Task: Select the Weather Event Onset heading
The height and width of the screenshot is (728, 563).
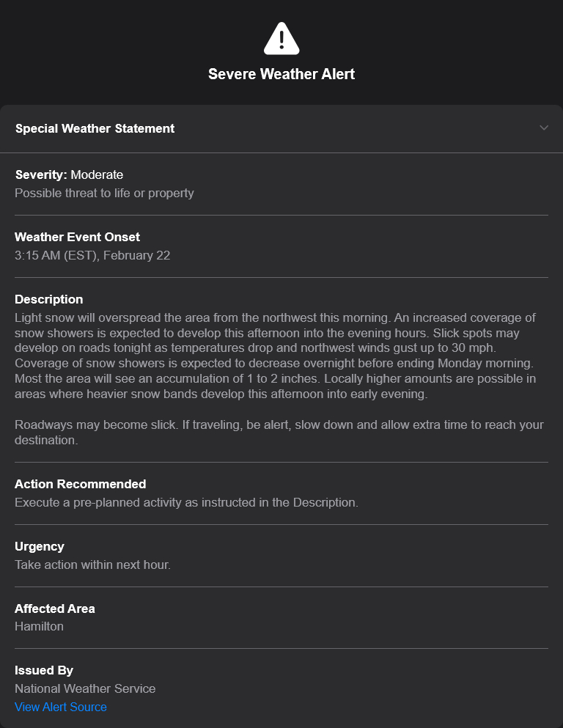Action: click(77, 237)
